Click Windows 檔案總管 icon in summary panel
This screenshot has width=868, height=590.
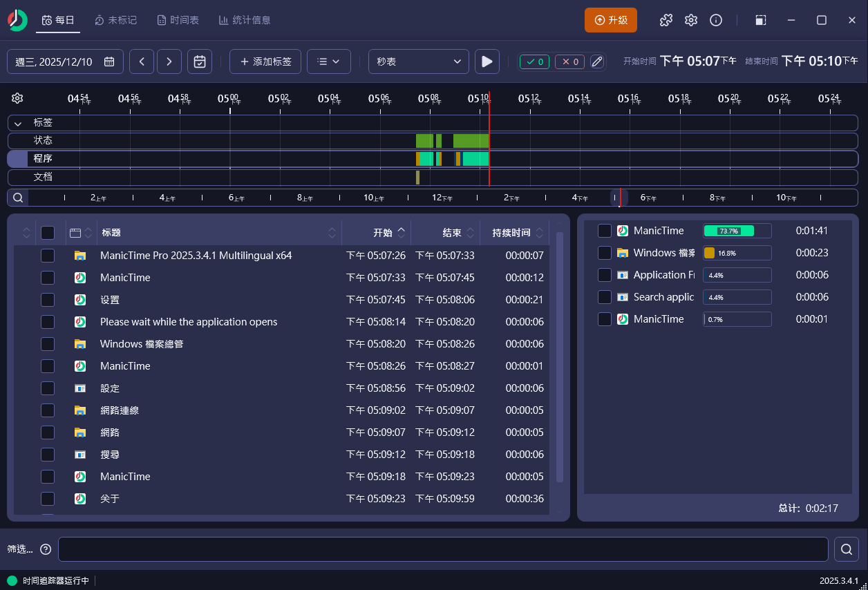point(623,253)
